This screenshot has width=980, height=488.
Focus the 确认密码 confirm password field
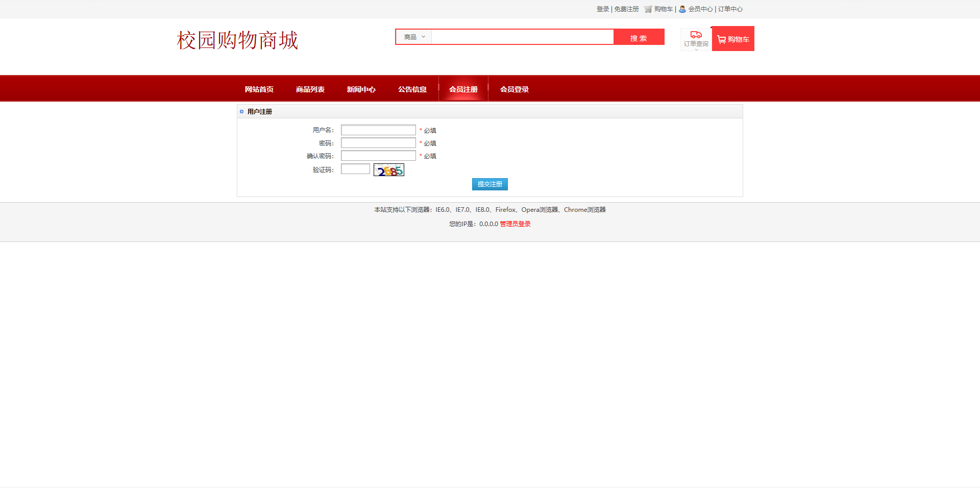378,156
